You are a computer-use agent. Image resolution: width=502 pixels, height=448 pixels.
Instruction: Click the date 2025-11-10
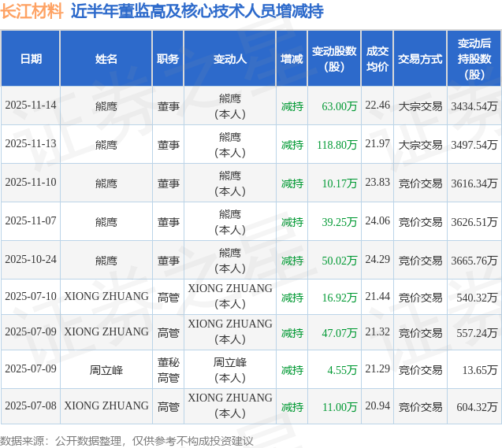(x=31, y=182)
